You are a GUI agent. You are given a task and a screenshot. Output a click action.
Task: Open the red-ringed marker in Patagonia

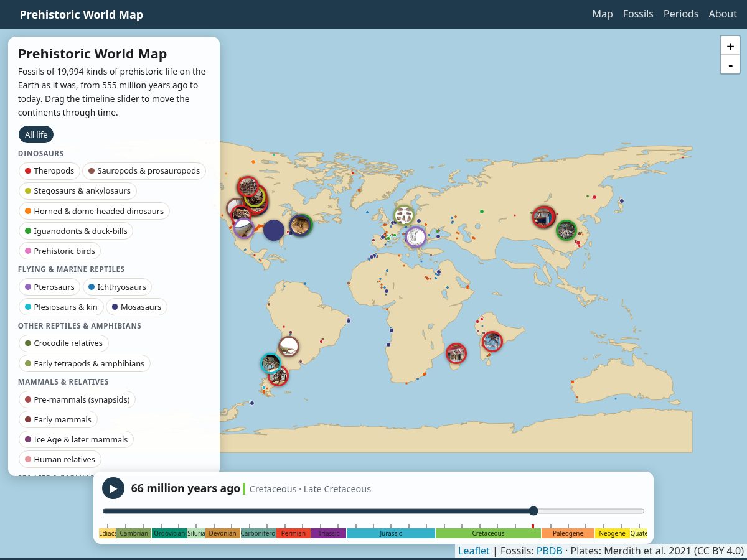click(x=278, y=376)
